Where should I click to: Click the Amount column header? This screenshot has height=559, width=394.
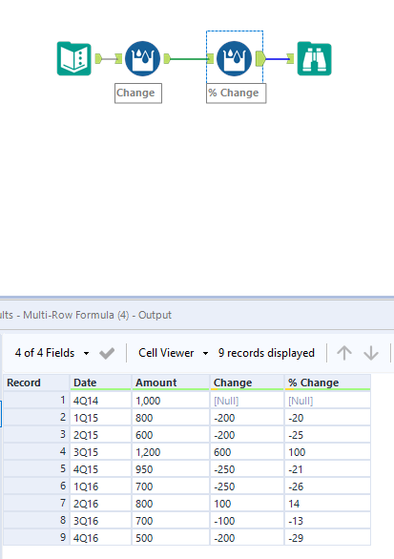tap(170, 383)
